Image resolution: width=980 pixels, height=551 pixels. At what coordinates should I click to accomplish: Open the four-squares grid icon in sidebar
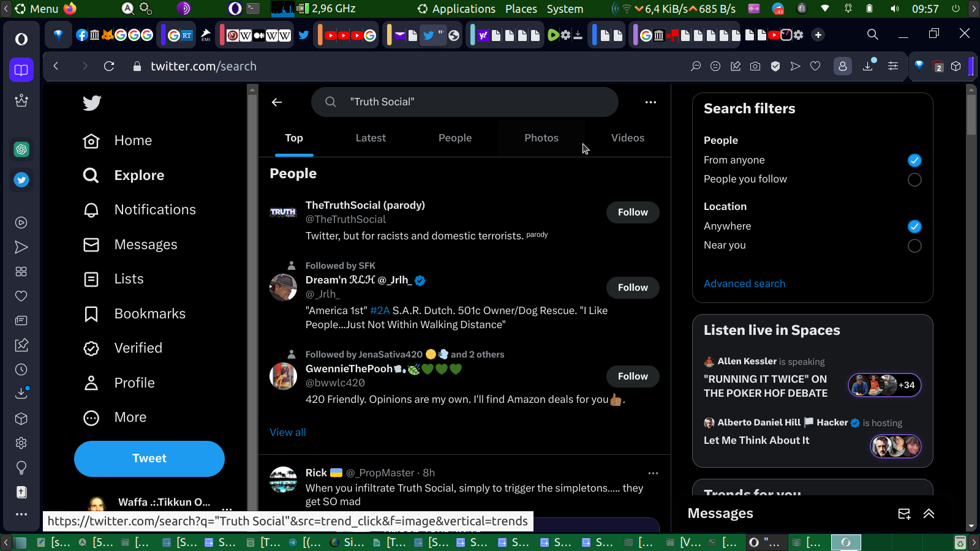21,272
